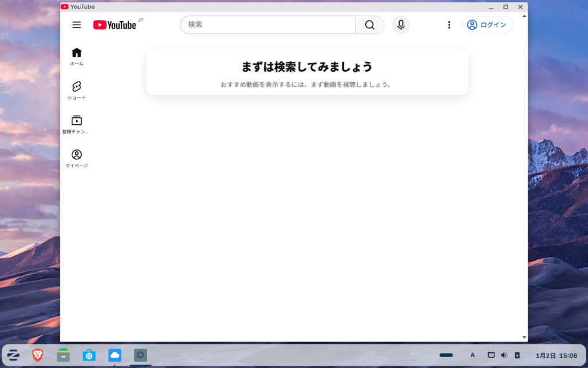Open the Zorin start menu
The width and height of the screenshot is (588, 368).
pos(13,355)
